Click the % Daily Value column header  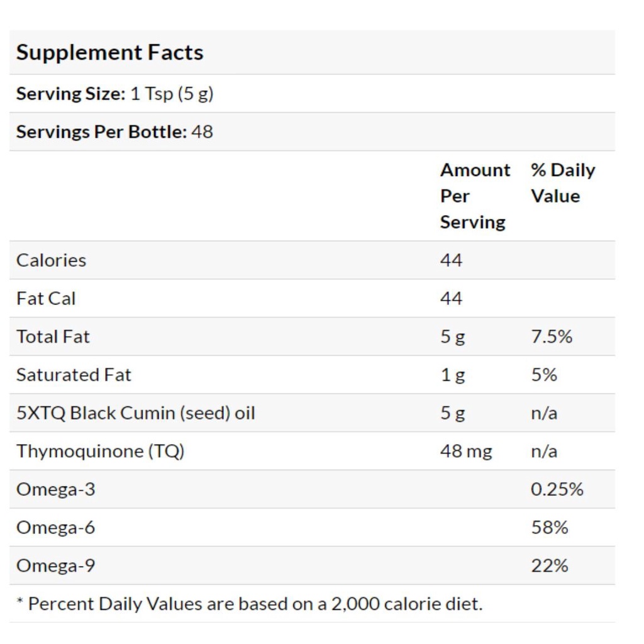click(x=562, y=183)
